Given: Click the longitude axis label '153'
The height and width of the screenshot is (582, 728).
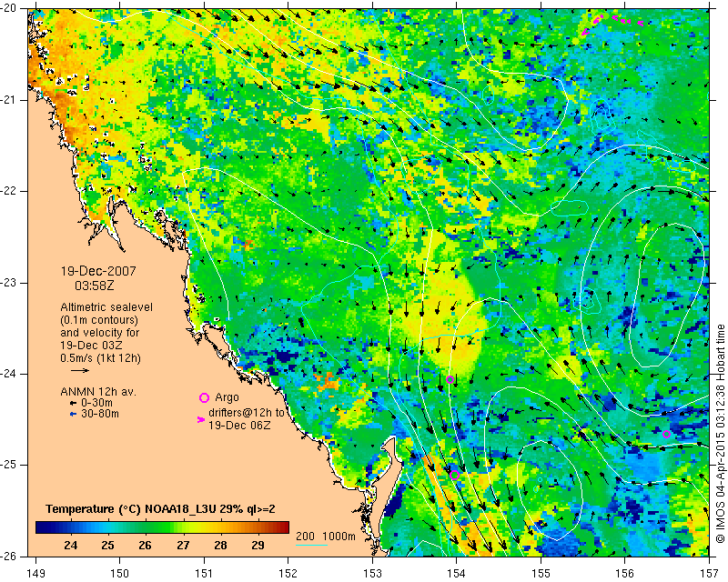Looking at the screenshot, I should (373, 574).
